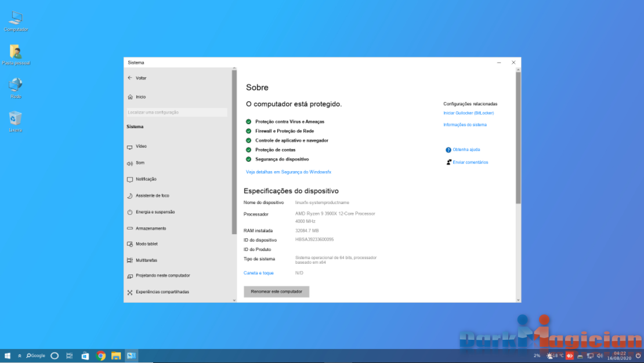Open Informações do sistema link
This screenshot has width=644, height=363.
465,125
